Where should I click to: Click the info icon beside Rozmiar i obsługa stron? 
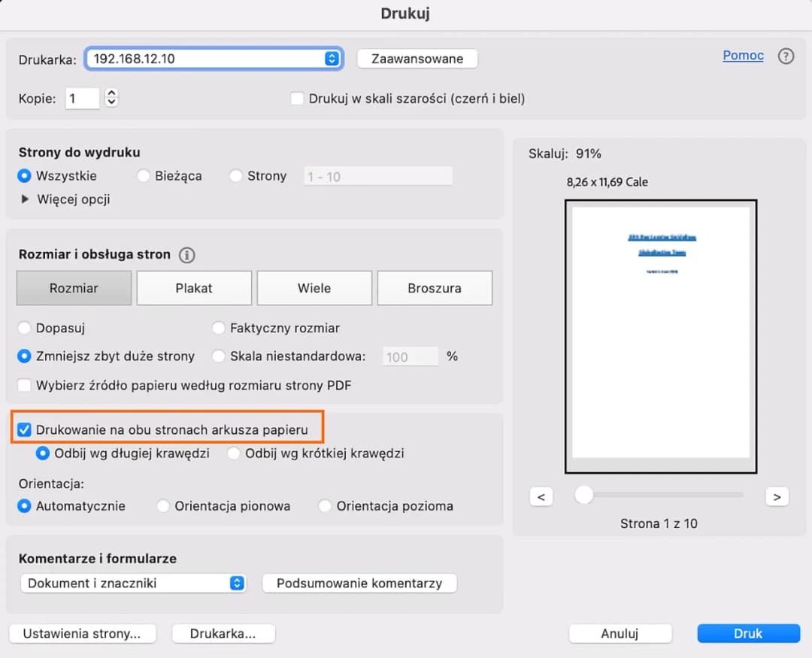pos(187,255)
